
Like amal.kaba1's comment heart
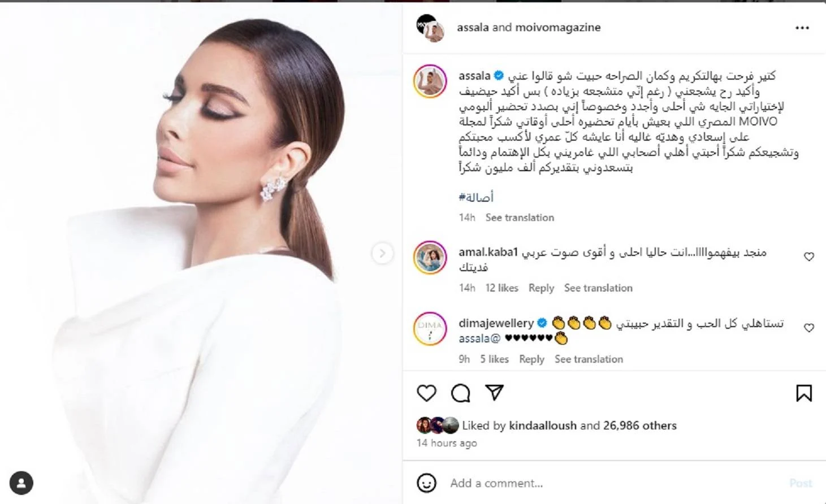809,257
